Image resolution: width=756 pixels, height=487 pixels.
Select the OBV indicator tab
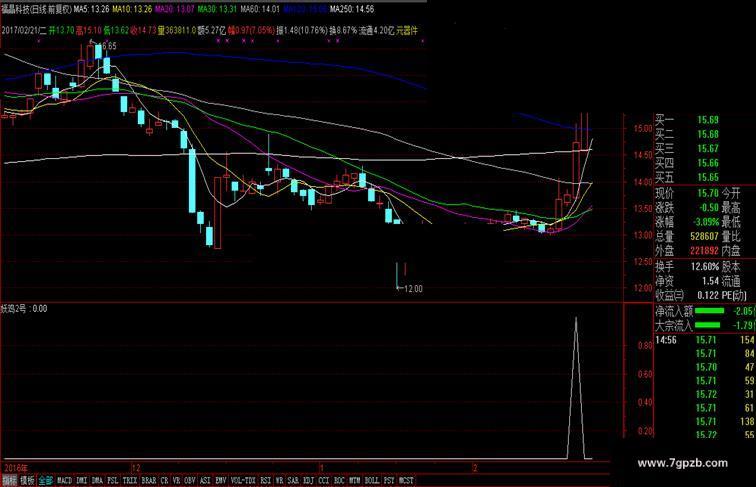(x=190, y=481)
